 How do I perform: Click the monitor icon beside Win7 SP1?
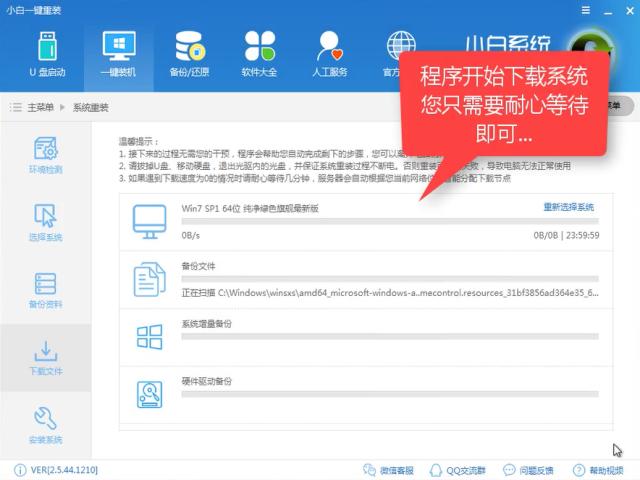(x=150, y=222)
